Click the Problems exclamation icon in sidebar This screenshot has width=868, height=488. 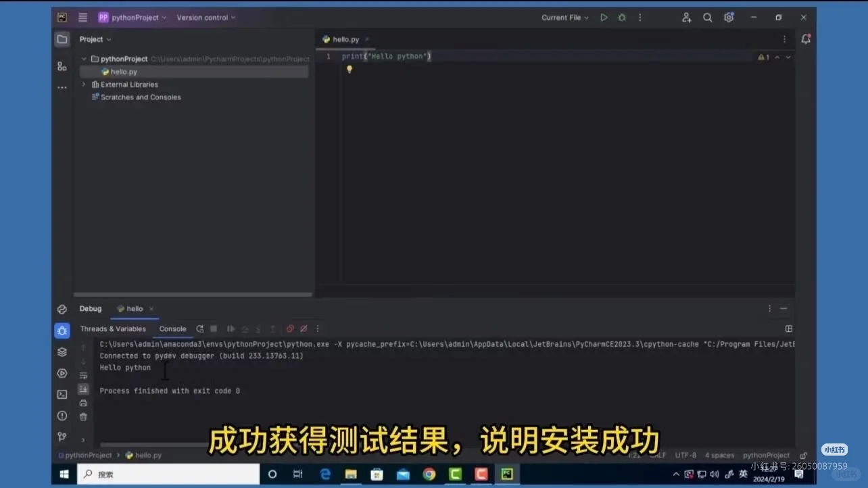(x=62, y=416)
